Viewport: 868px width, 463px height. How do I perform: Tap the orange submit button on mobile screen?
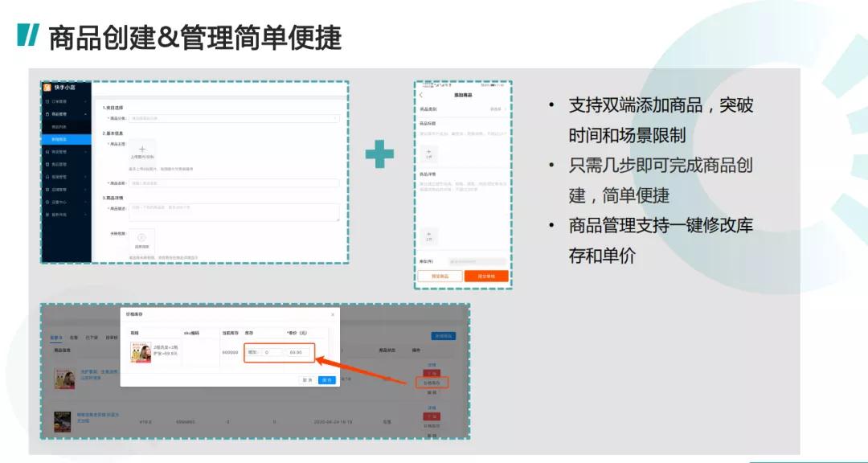[x=486, y=276]
